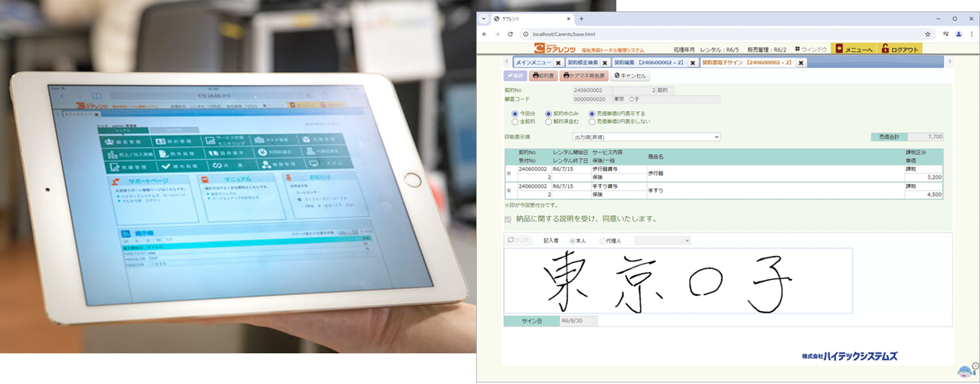Close the 契約書電子サイン tab with its X

click(802, 63)
